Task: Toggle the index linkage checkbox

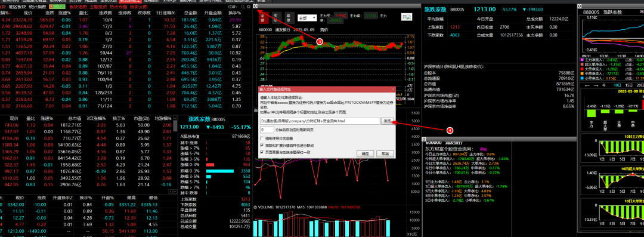Action: 262,145
